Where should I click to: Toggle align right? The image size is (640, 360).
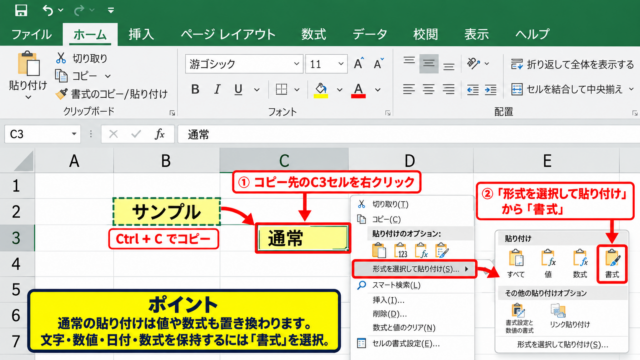click(x=449, y=89)
